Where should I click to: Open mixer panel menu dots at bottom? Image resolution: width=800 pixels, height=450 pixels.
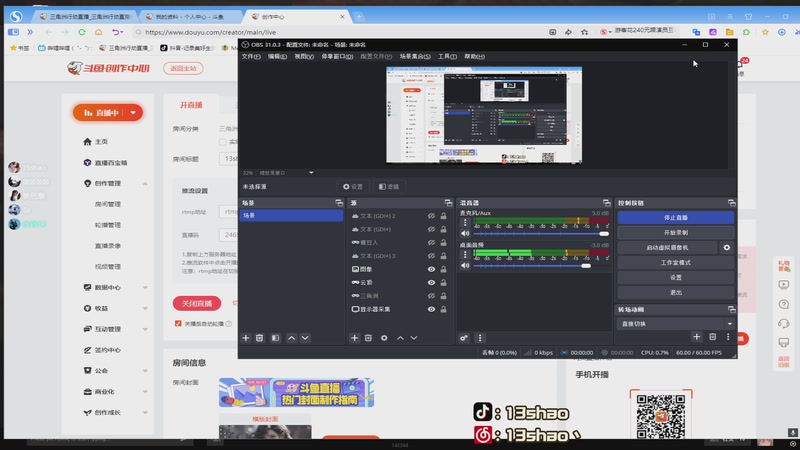tap(480, 338)
